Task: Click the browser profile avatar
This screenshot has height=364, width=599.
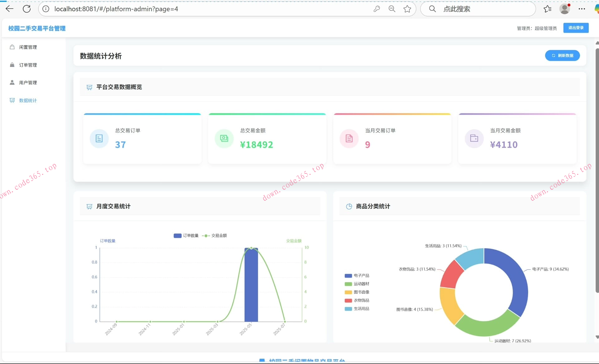Action: (564, 9)
